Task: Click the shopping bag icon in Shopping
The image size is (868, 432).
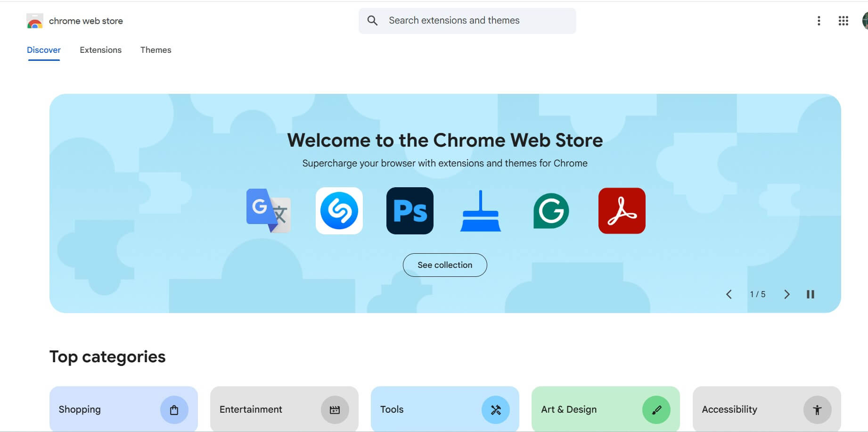Action: 174,410
